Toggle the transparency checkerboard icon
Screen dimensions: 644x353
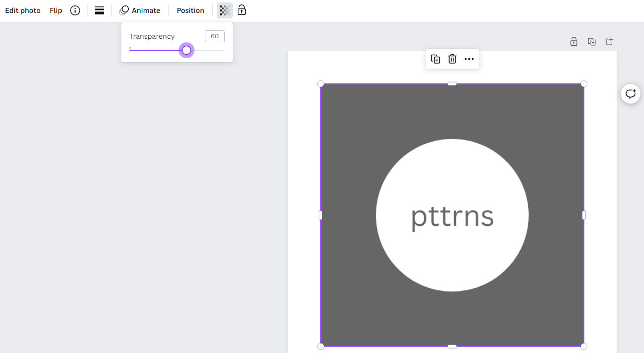click(x=225, y=10)
